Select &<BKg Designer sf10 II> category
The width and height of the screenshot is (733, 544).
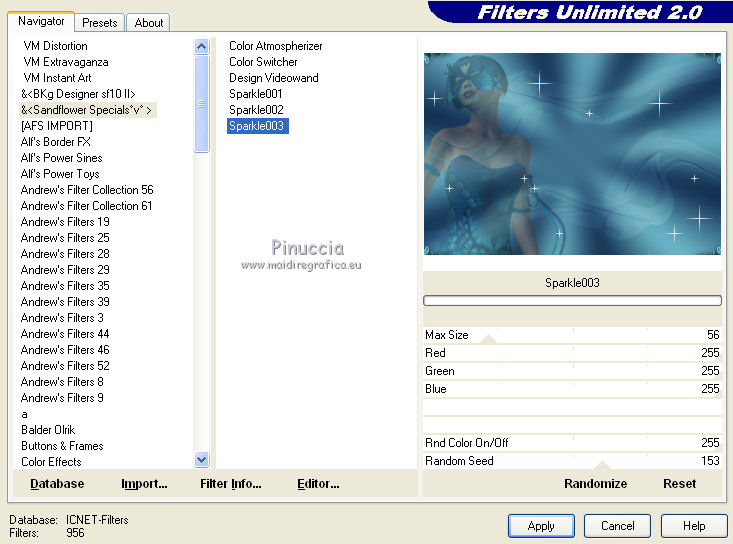[78, 93]
